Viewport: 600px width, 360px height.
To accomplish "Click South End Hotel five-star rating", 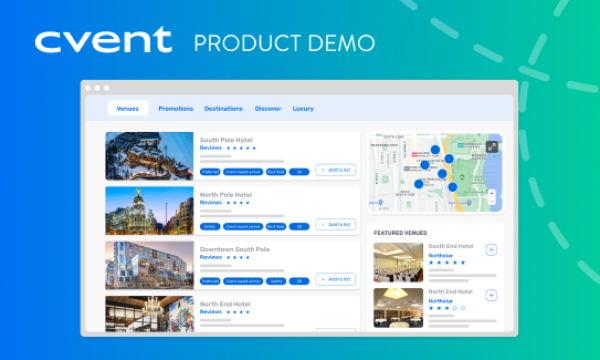I will pyautogui.click(x=447, y=262).
